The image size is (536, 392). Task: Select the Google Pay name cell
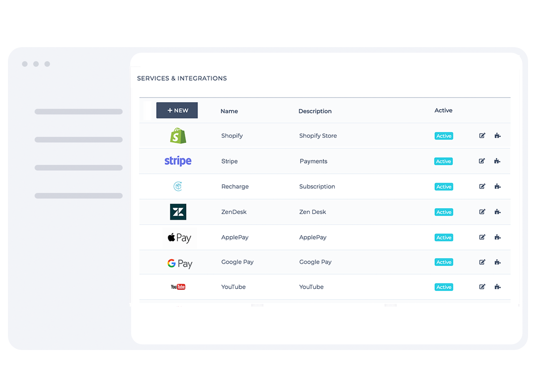click(237, 262)
